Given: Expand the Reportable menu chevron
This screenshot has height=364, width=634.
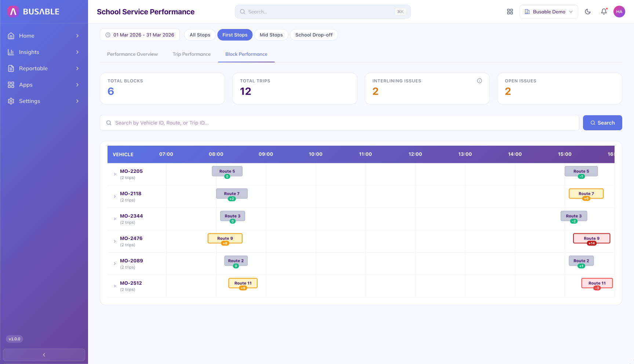Looking at the screenshot, I should (x=77, y=68).
